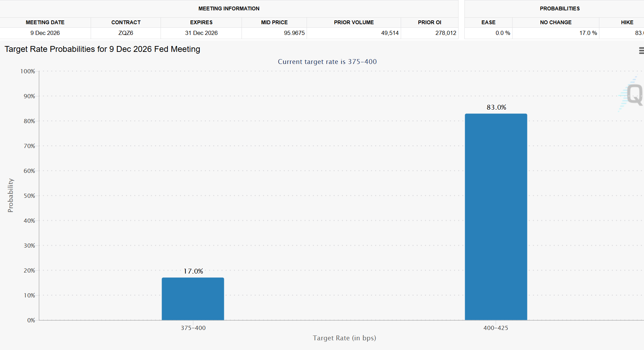Select the MID PRICE column header
Screen dimensions: 644x350
274,22
